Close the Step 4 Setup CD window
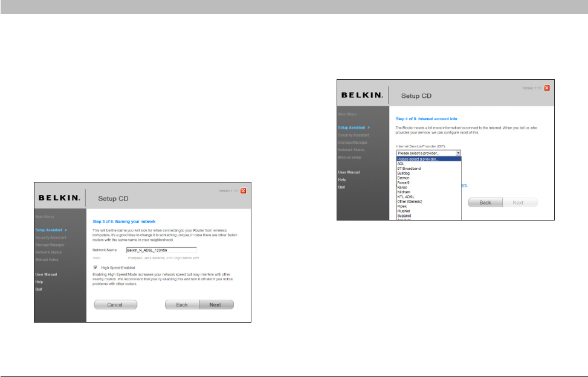The image size is (588, 377). click(547, 88)
